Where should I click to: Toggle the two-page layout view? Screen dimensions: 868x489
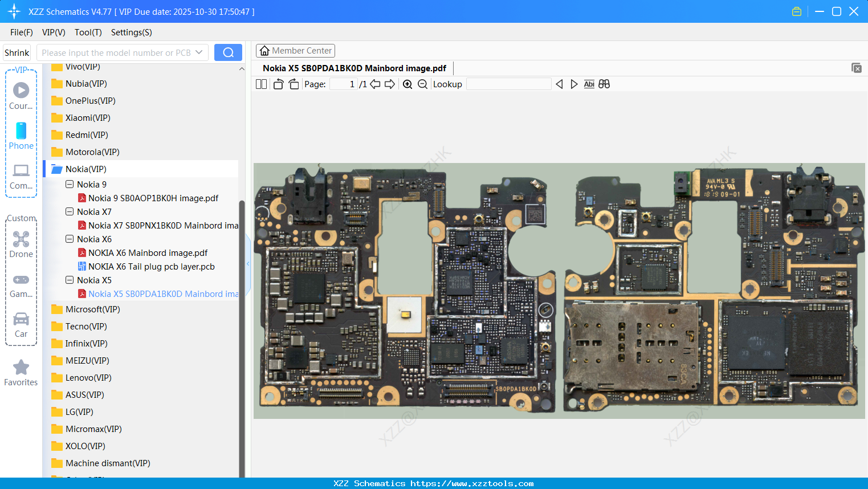pos(261,84)
